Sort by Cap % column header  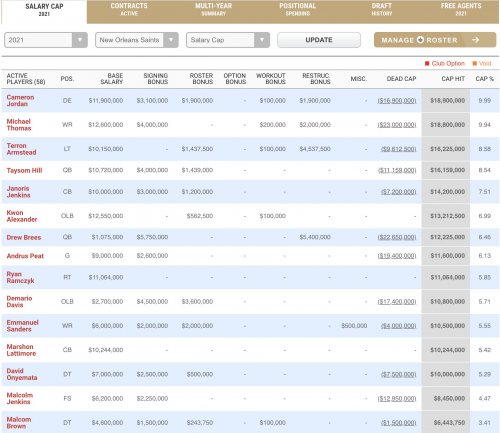click(x=484, y=79)
